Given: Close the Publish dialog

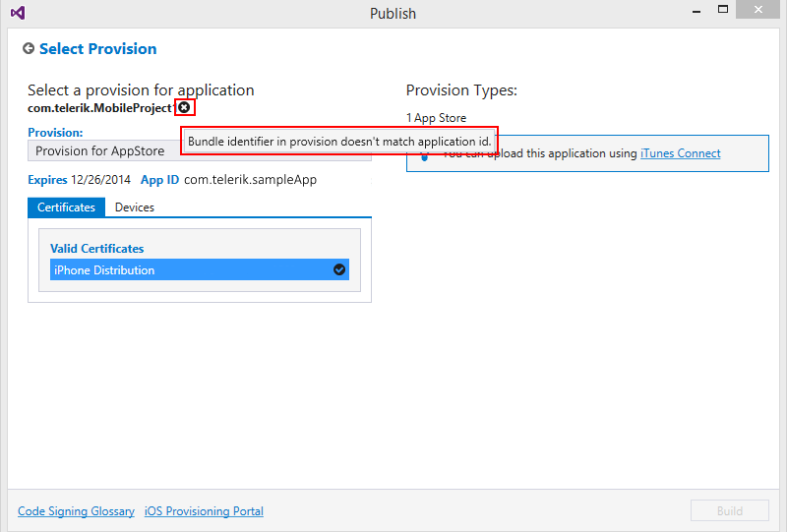Looking at the screenshot, I should coord(757,10).
